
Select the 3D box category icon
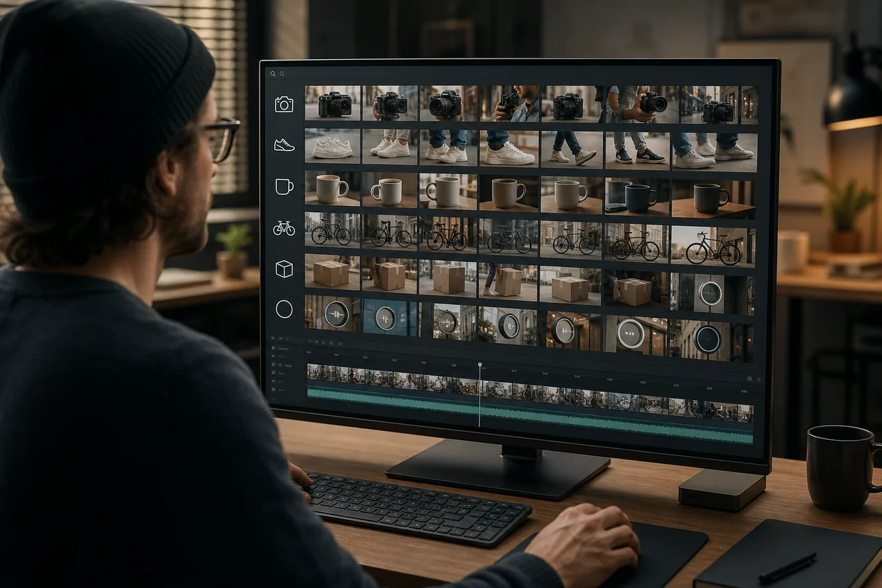point(284,269)
